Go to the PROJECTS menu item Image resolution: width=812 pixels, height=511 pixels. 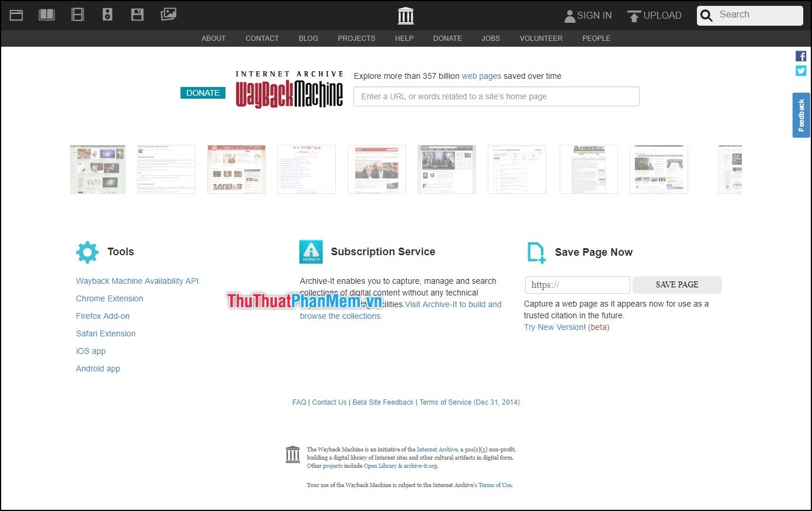(x=356, y=39)
